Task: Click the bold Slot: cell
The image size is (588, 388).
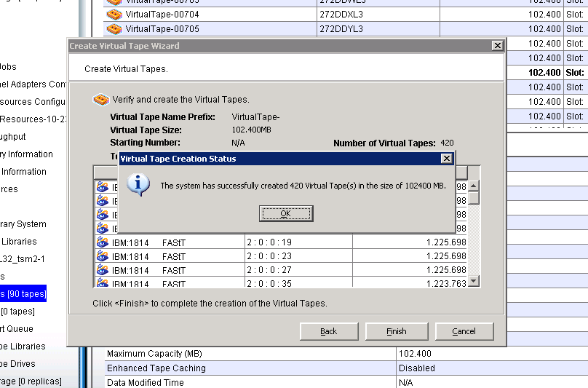Action: tap(575, 72)
